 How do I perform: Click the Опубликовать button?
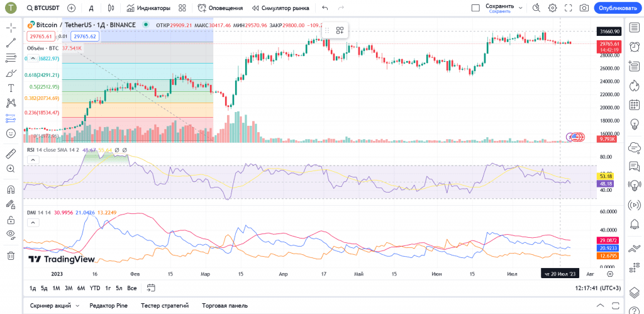(618, 8)
